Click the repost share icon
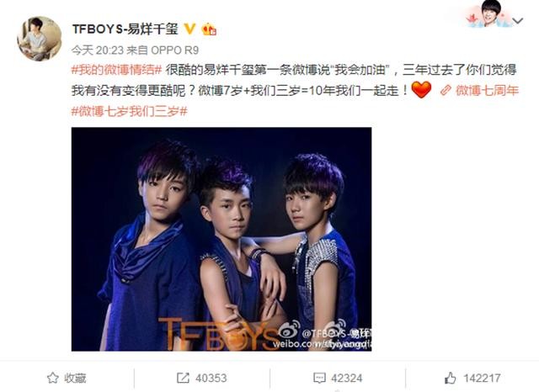The height and width of the screenshot is (392, 539). coord(183,378)
